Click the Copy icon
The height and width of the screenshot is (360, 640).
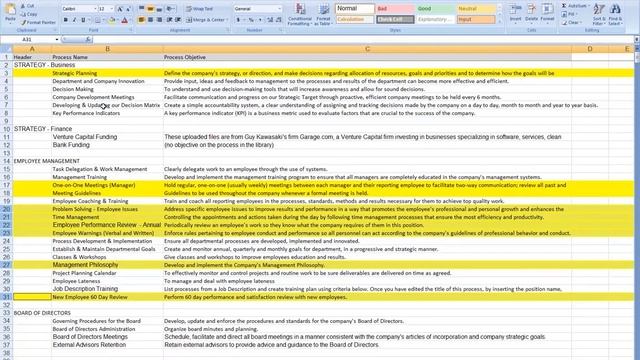point(23,14)
